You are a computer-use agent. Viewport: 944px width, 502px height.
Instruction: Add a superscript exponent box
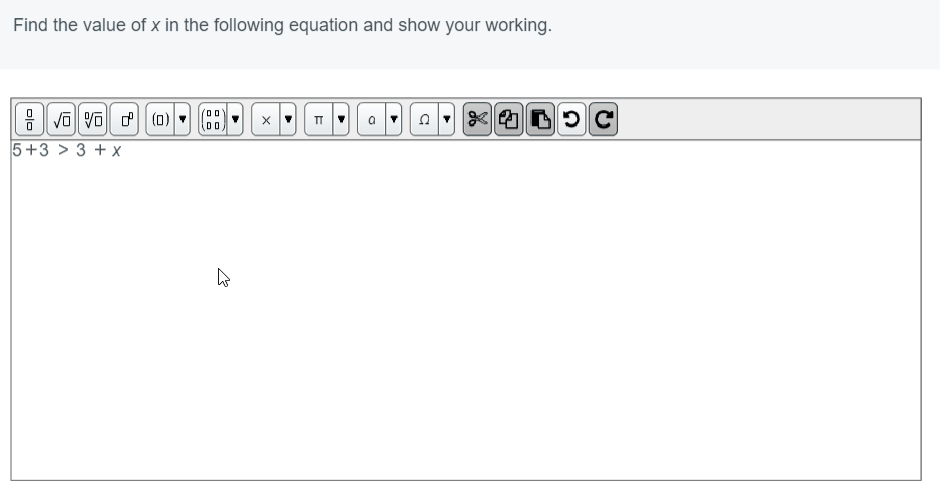point(125,119)
